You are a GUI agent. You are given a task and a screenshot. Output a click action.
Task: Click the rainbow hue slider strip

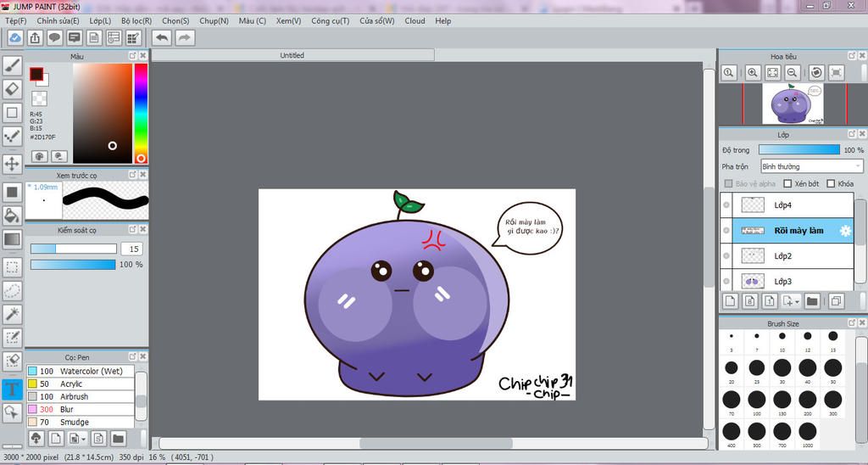(x=142, y=113)
